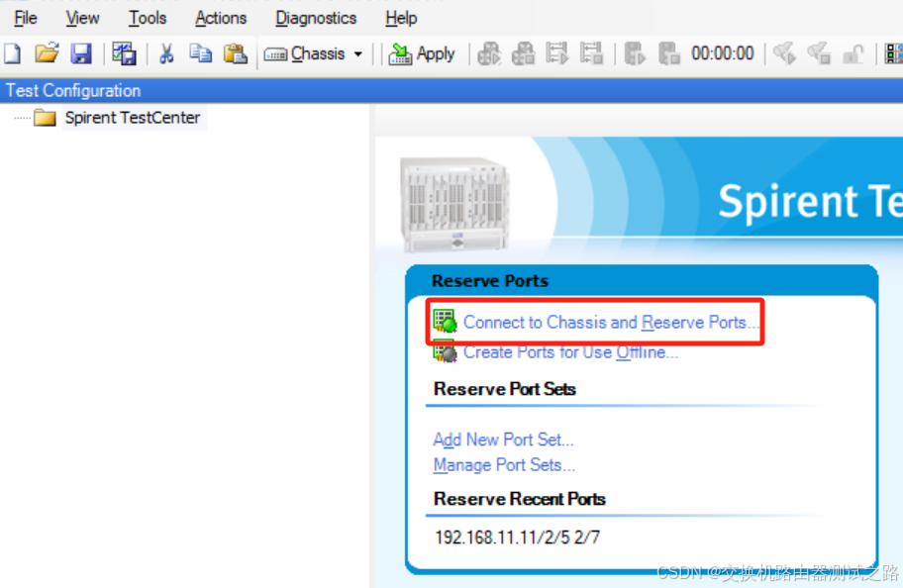Click the greyed stop-traffic generator icon
903x588 pixels.
(591, 54)
